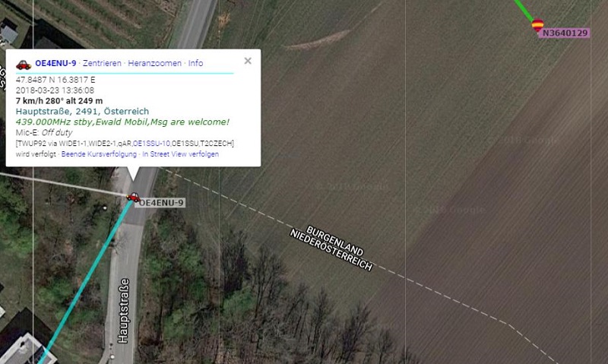Open the Info link for the station
Image resolution: width=608 pixels, height=364 pixels.
coord(195,63)
